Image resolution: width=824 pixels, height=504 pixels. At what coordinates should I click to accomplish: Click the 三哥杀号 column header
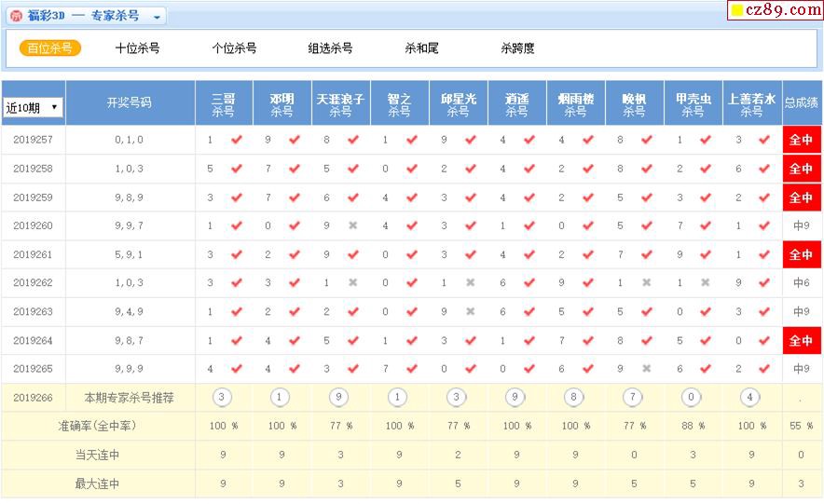point(224,103)
